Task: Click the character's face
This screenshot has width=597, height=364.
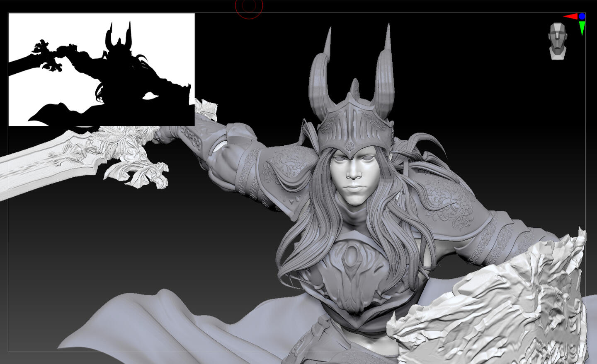Action: 354,178
